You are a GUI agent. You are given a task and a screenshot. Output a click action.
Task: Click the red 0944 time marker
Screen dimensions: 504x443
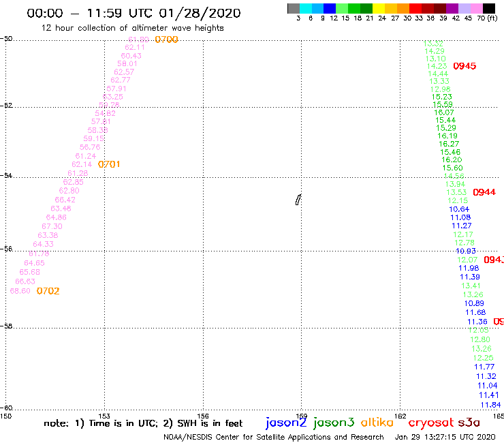(x=484, y=192)
